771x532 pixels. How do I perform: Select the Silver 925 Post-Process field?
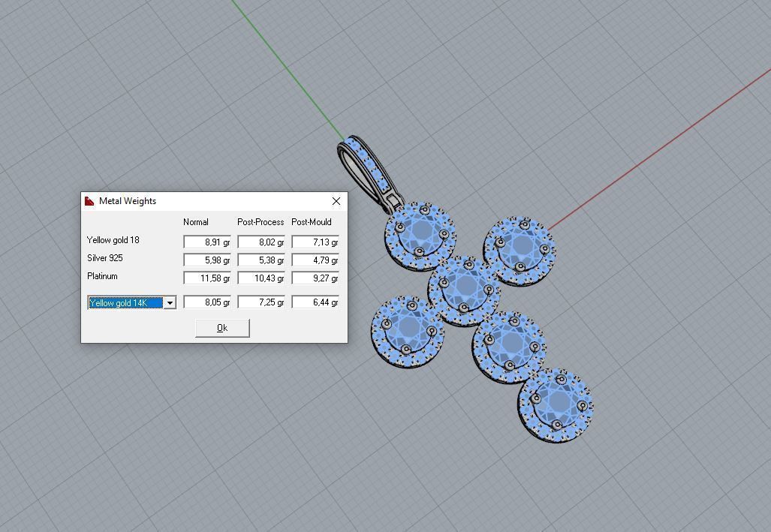point(261,260)
